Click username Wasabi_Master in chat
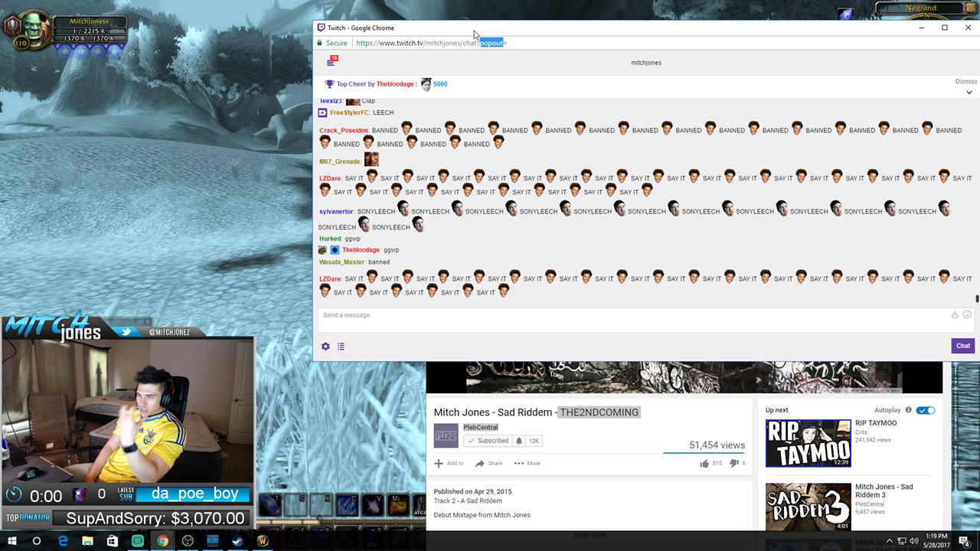980x551 pixels. coord(341,262)
